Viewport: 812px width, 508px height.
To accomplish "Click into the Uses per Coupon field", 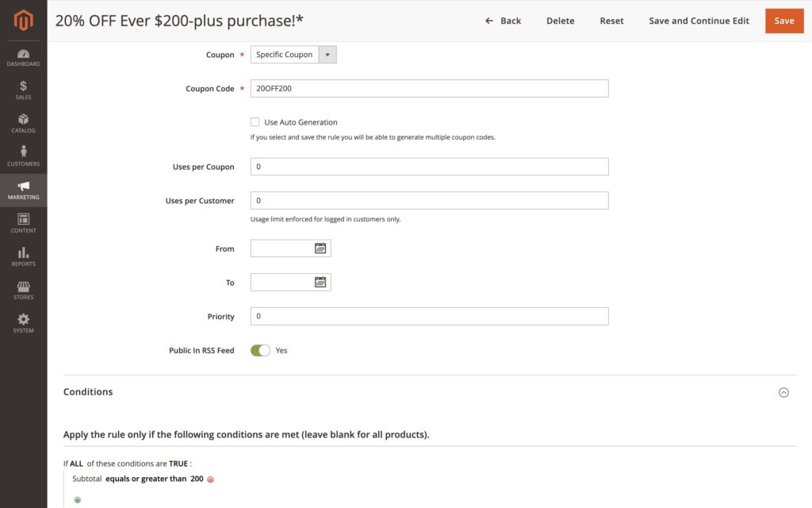I will (429, 167).
